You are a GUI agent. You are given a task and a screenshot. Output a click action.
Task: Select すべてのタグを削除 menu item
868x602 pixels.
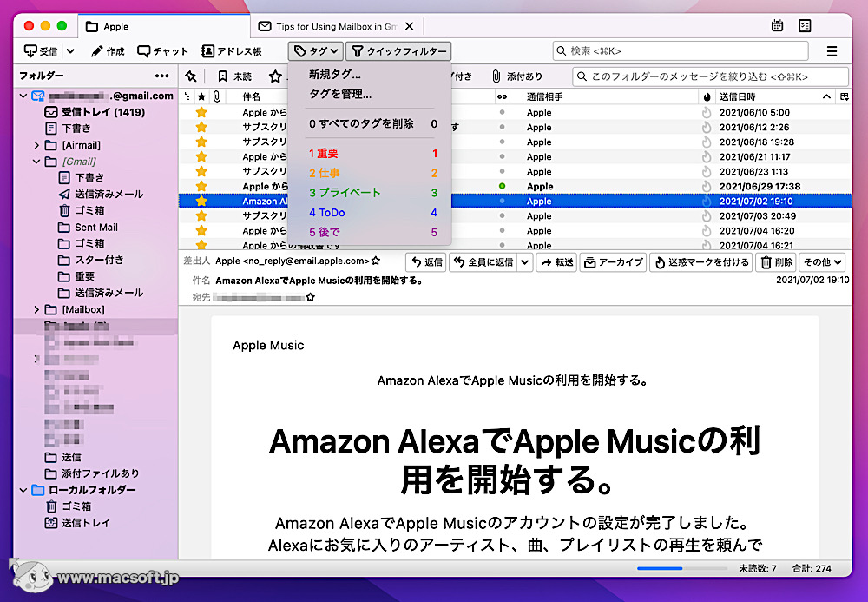[x=369, y=123]
